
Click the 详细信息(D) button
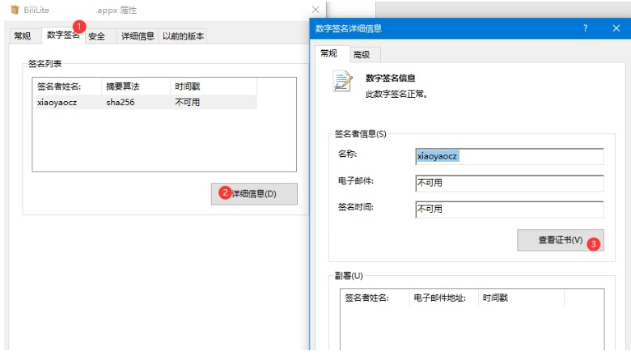click(x=254, y=194)
